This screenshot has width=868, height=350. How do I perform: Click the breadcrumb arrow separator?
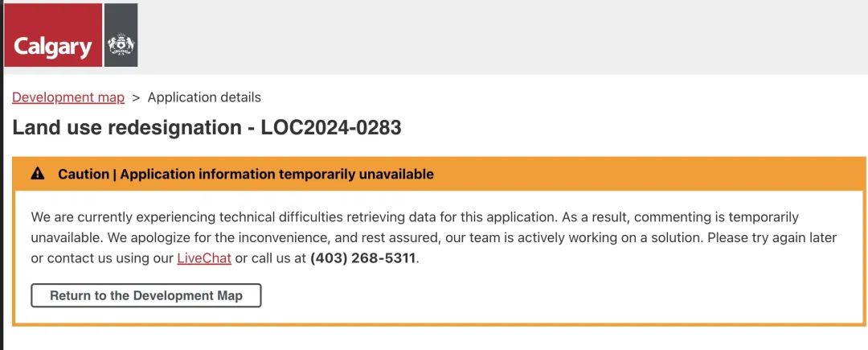[136, 97]
